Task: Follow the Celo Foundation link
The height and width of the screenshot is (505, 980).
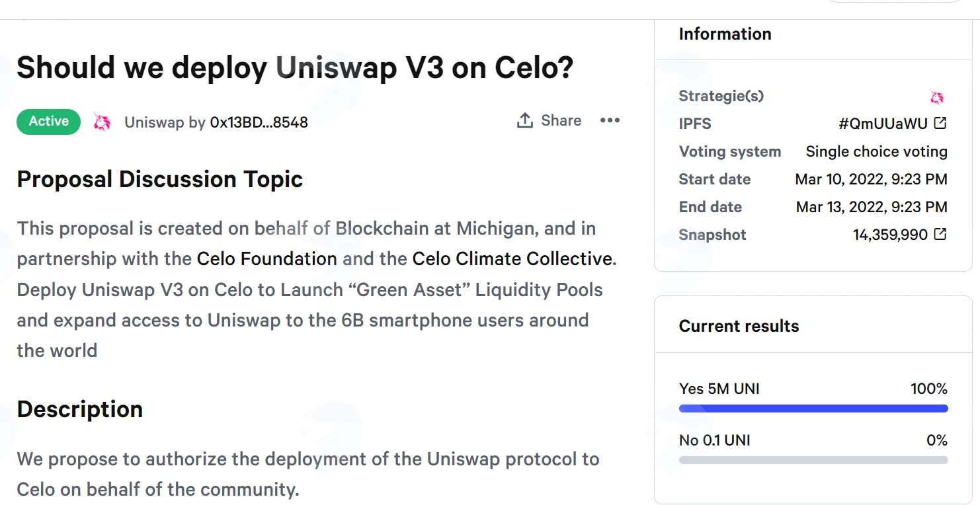Action: 267,258
